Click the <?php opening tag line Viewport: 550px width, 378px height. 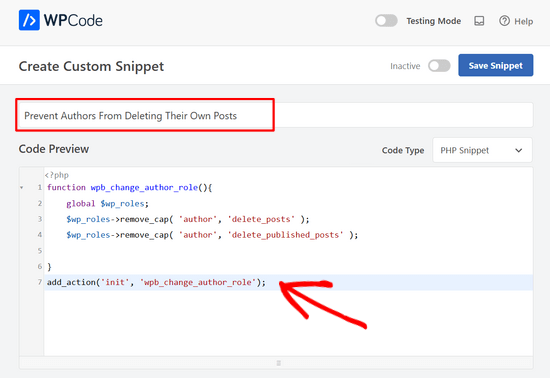(57, 175)
